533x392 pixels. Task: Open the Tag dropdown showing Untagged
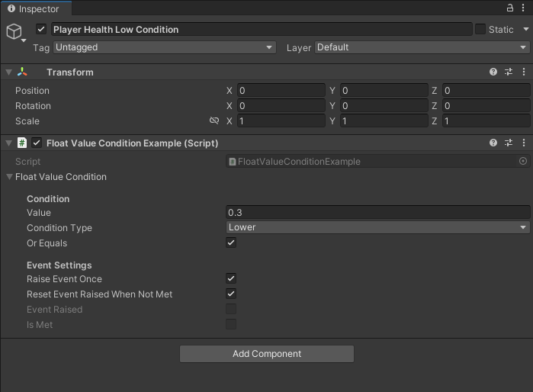point(164,47)
